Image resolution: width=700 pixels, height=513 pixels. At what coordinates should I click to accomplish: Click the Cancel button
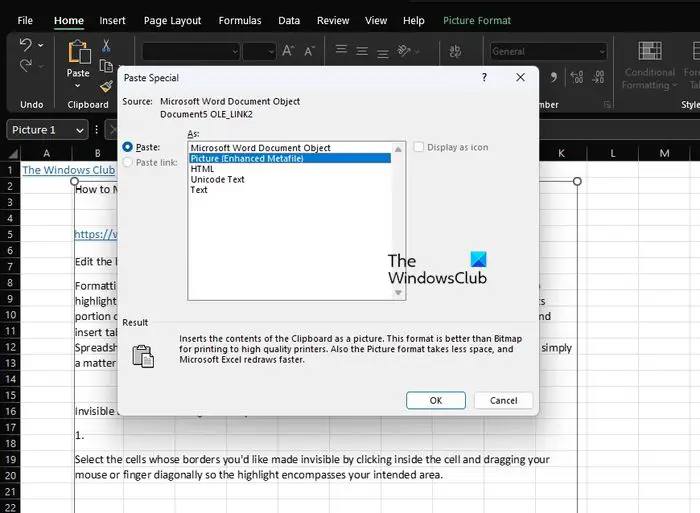pos(504,400)
